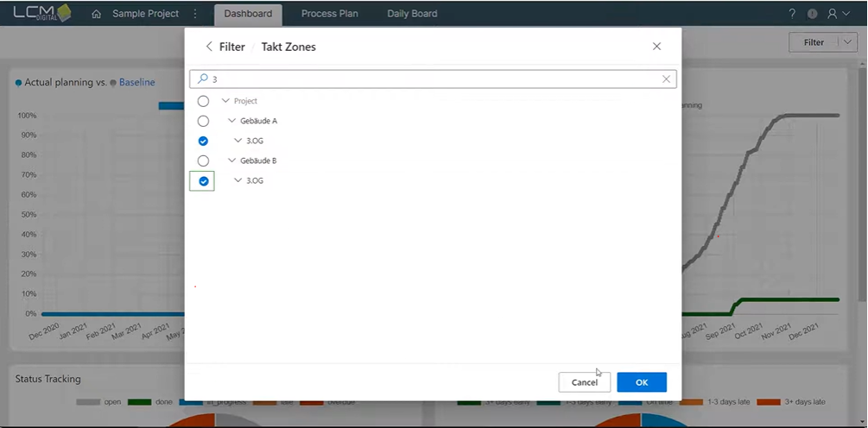Close the Takt Zones dialog

pyautogui.click(x=656, y=47)
